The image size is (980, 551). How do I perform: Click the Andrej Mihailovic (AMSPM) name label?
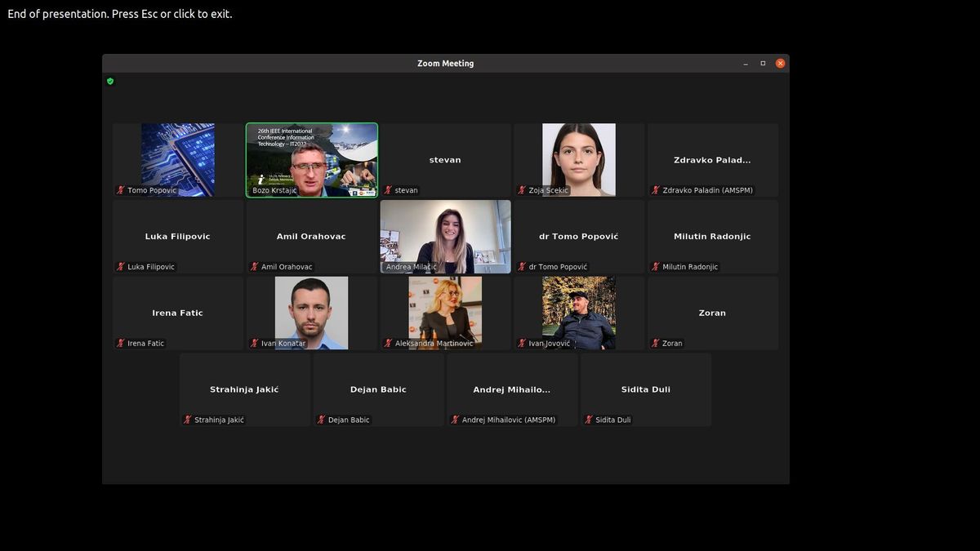[508, 420]
